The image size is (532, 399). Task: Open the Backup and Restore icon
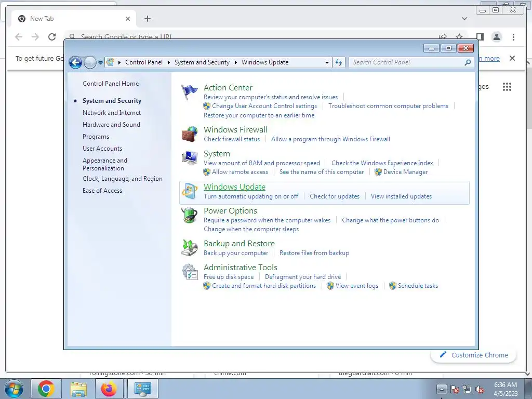click(189, 248)
